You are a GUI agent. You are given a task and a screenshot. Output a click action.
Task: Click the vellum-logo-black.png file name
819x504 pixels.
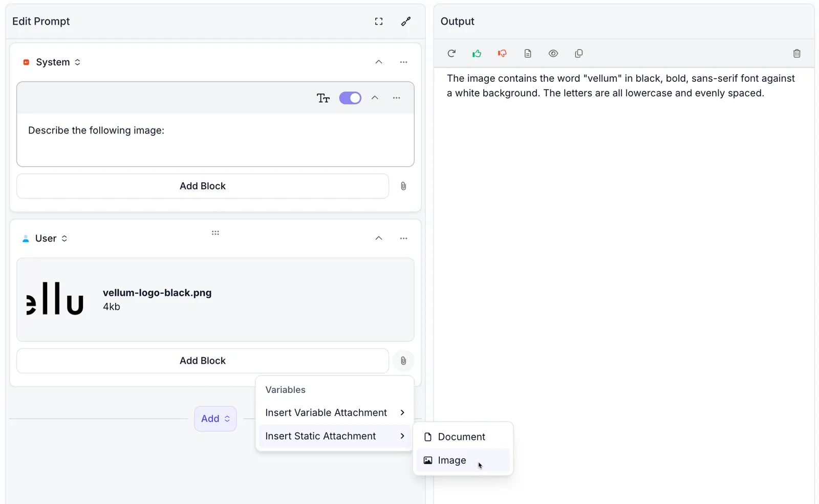coord(157,293)
